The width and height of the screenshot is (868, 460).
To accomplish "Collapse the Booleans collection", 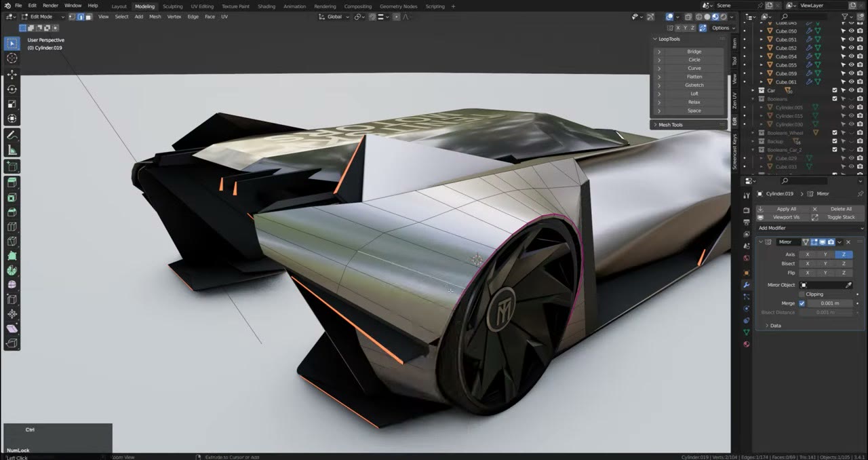I will point(753,99).
